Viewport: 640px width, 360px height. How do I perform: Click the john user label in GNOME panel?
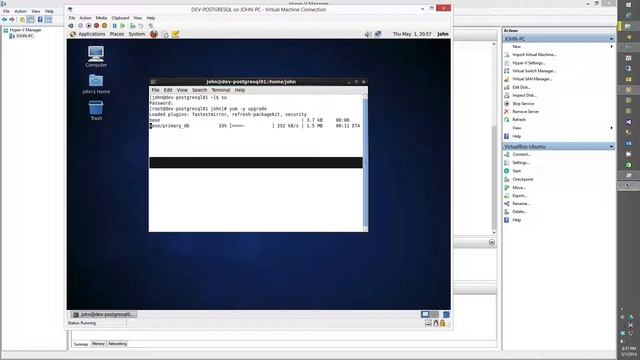443,34
